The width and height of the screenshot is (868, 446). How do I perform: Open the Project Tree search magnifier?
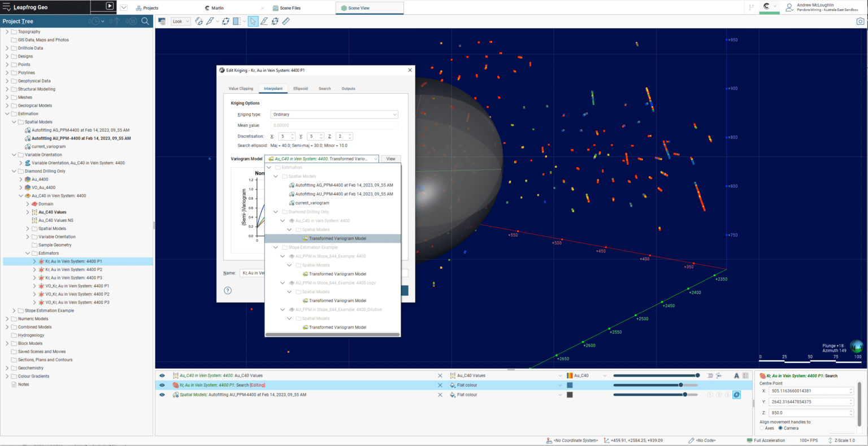pos(145,21)
